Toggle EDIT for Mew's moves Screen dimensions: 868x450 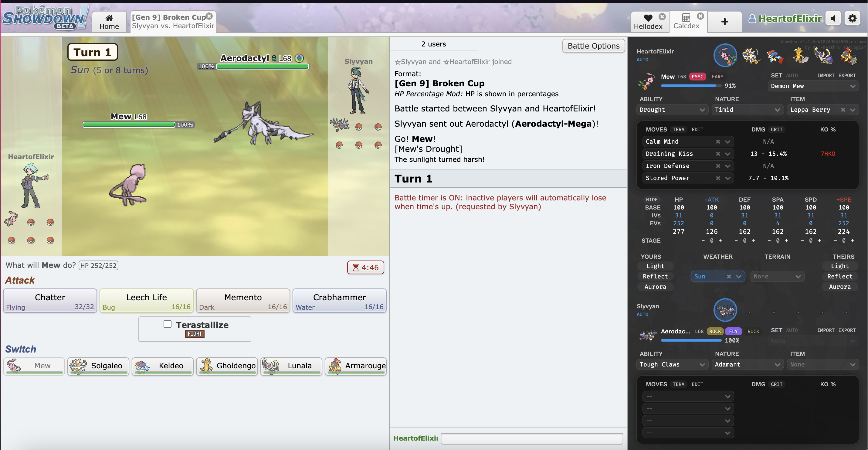(x=697, y=129)
